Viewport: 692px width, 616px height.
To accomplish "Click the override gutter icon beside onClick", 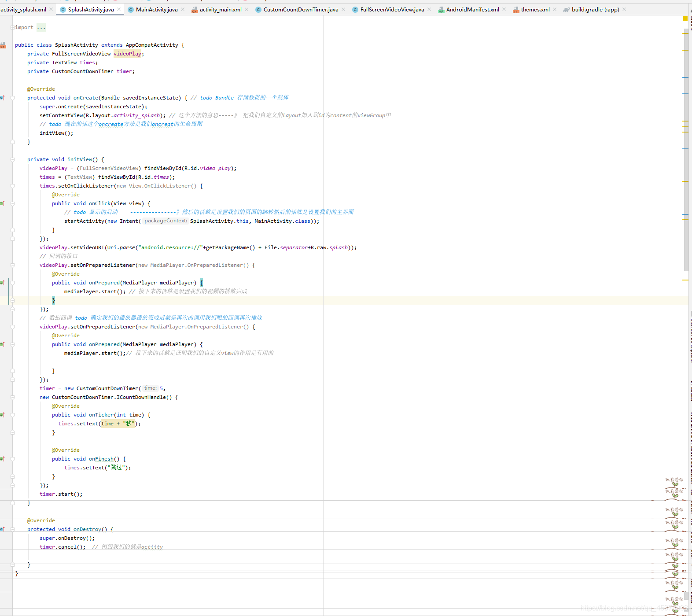I will (2, 203).
